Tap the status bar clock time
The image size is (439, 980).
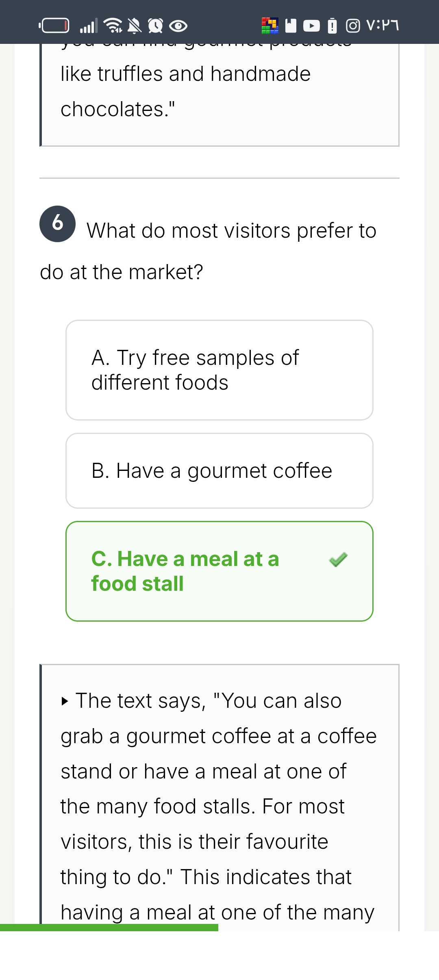point(382,26)
